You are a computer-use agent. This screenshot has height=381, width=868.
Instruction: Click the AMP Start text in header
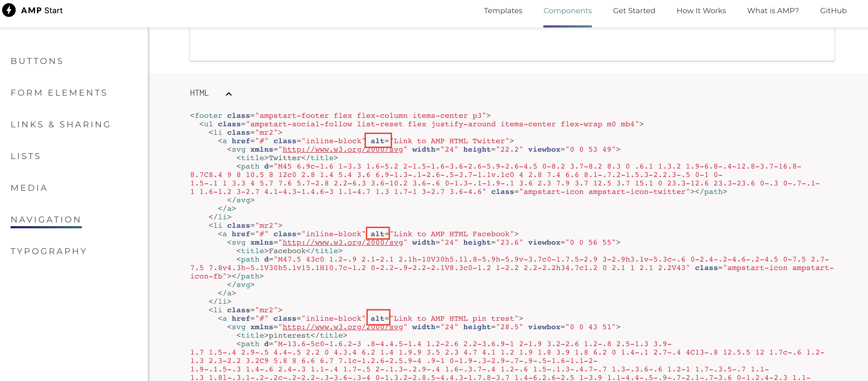point(42,10)
